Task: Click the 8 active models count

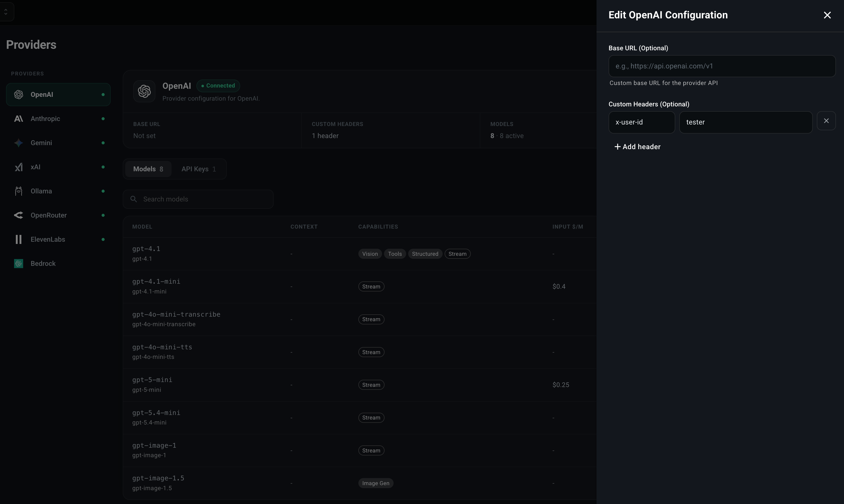Action: (x=507, y=136)
